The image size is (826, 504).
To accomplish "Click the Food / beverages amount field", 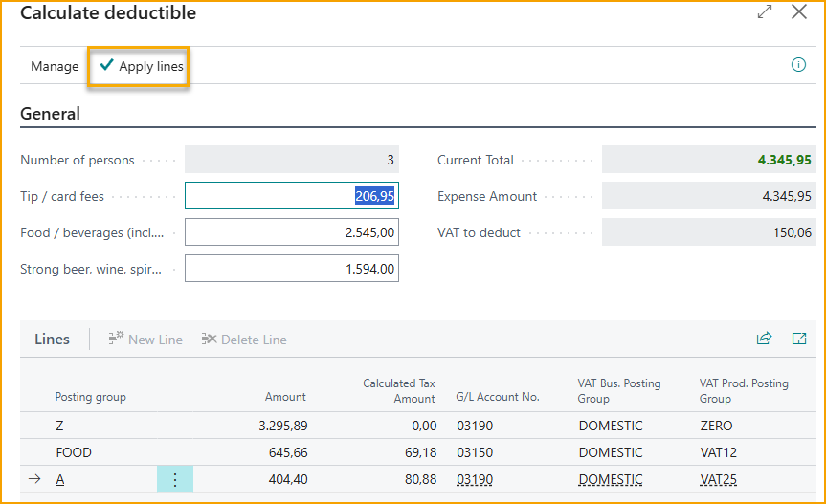I will [x=291, y=232].
